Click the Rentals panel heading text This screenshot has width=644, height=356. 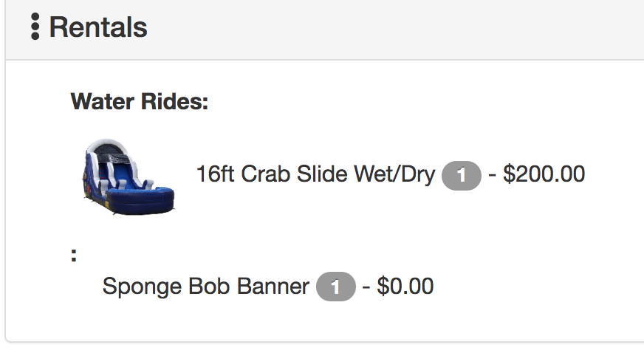tap(98, 27)
